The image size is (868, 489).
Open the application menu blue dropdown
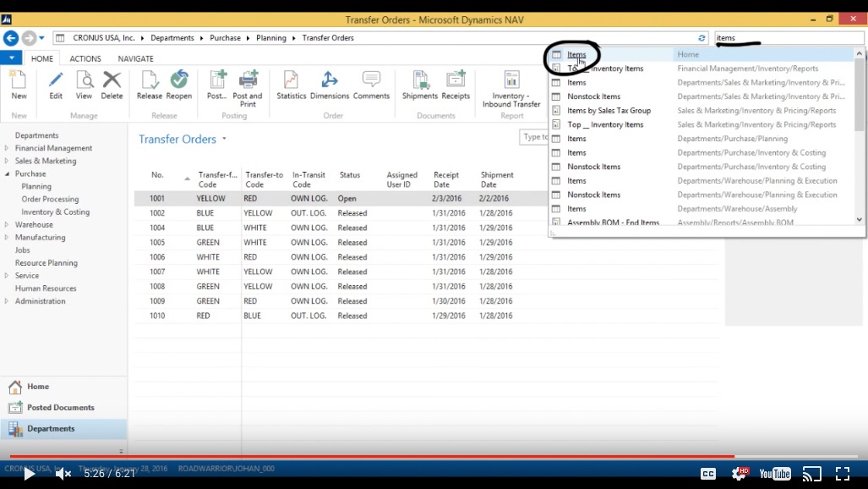click(x=11, y=58)
